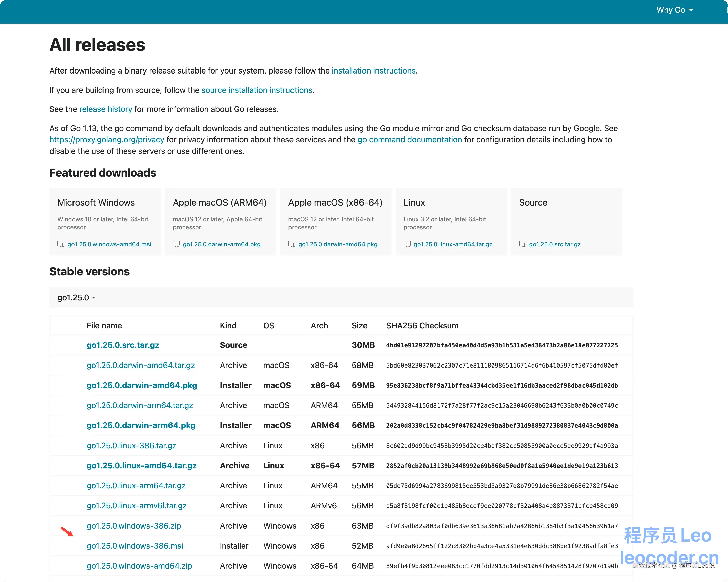Click the checksum starting with 2852af0cb
728x582 pixels.
tap(502, 466)
